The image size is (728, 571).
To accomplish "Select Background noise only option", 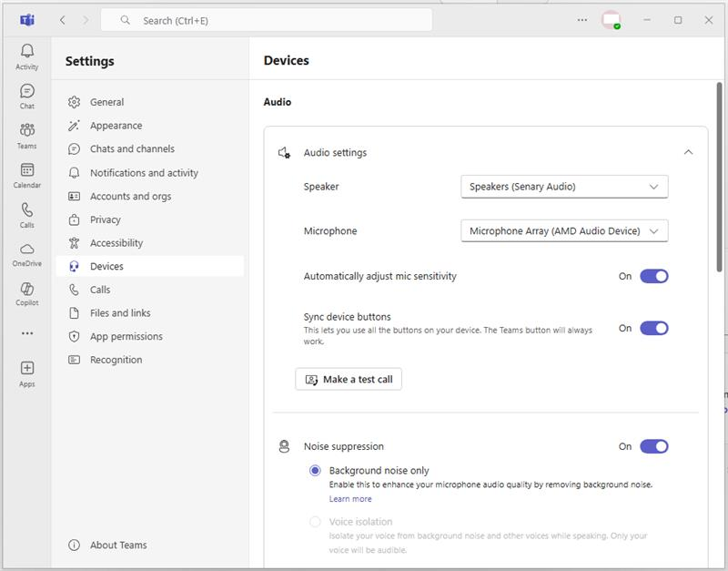I will click(315, 471).
